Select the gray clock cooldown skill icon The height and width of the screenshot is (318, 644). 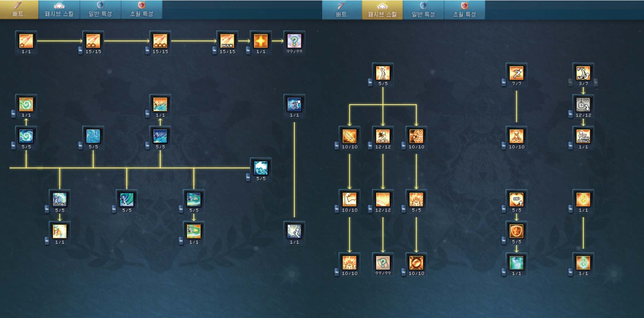coord(583,105)
